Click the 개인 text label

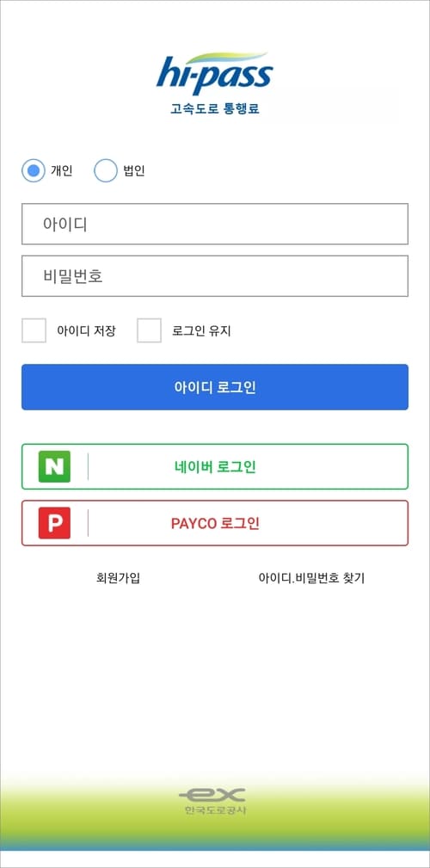coord(61,170)
